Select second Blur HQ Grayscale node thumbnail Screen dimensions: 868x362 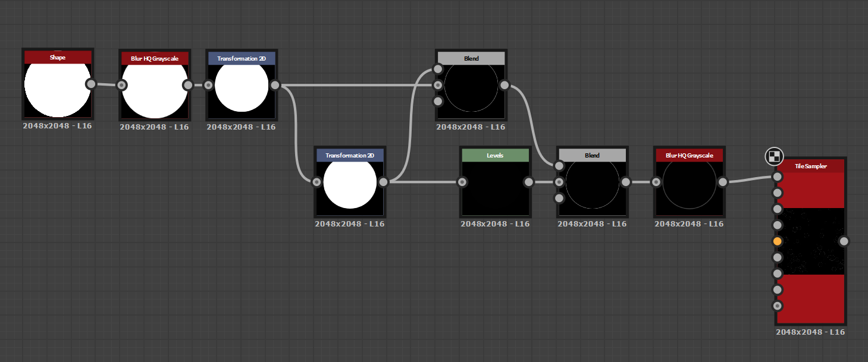coord(690,188)
